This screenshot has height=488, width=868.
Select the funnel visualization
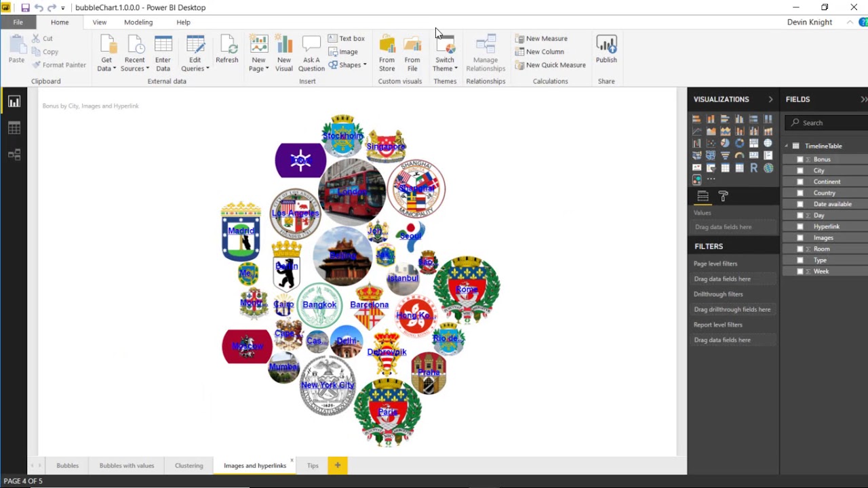(x=725, y=155)
